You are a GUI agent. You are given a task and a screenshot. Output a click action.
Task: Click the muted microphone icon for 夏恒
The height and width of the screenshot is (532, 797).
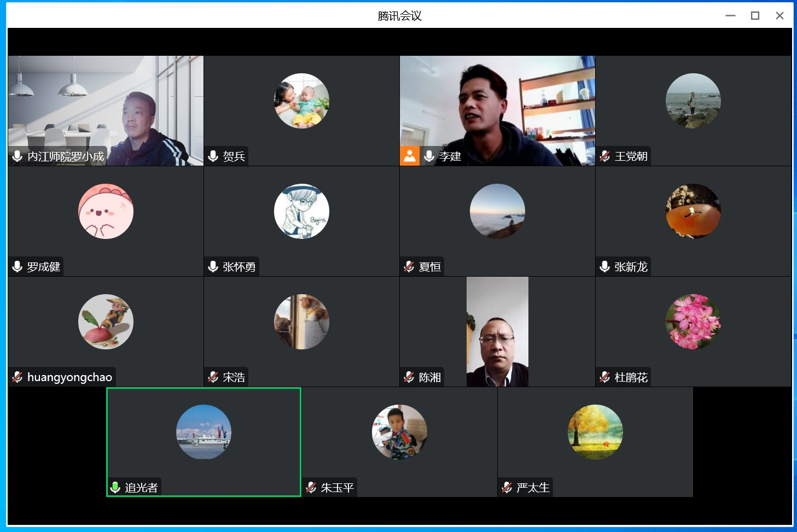(409, 266)
